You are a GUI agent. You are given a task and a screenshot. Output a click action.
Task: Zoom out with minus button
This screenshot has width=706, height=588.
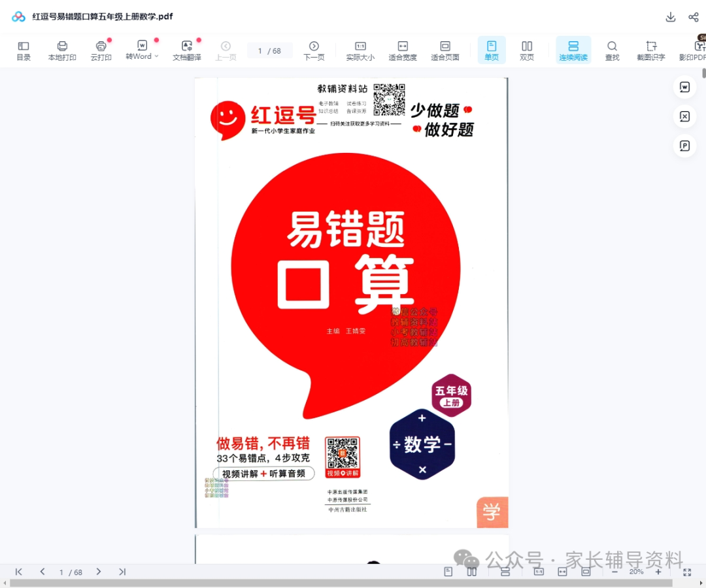[x=614, y=572]
